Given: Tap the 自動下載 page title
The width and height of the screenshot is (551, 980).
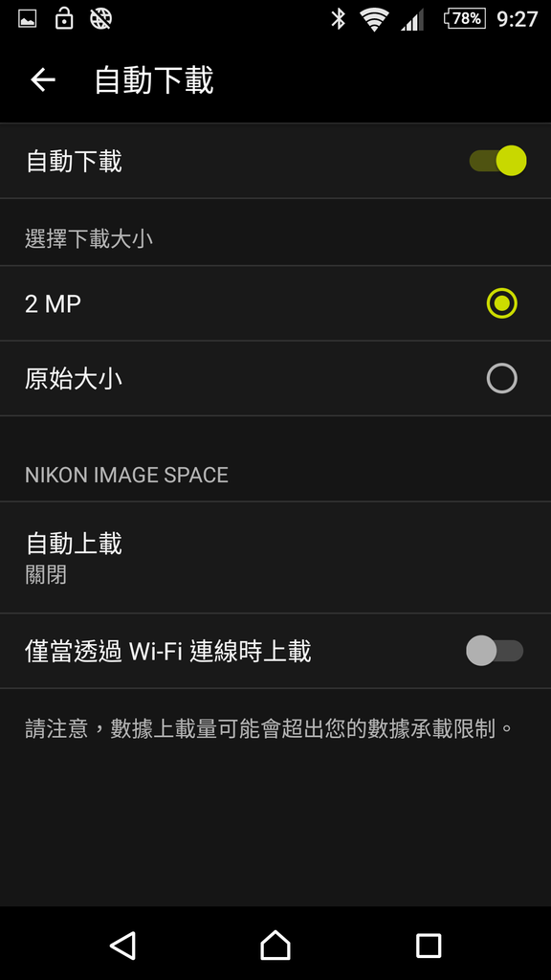Looking at the screenshot, I should tap(154, 80).
